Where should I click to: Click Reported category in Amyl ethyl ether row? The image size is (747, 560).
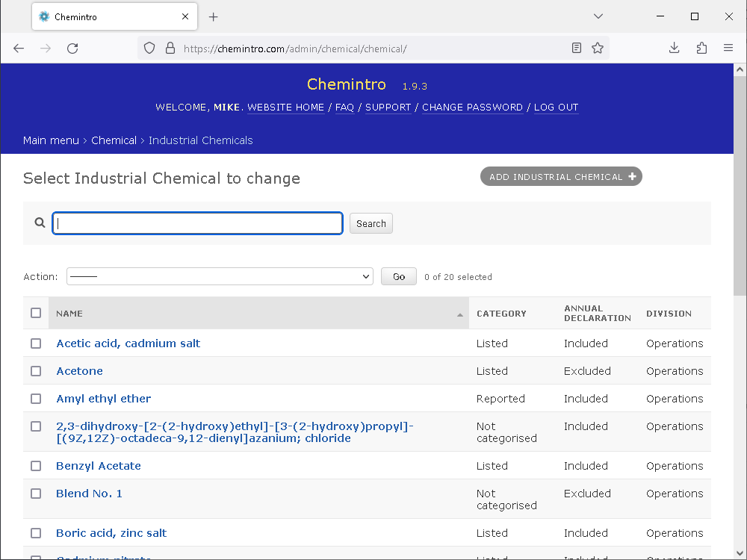500,399
